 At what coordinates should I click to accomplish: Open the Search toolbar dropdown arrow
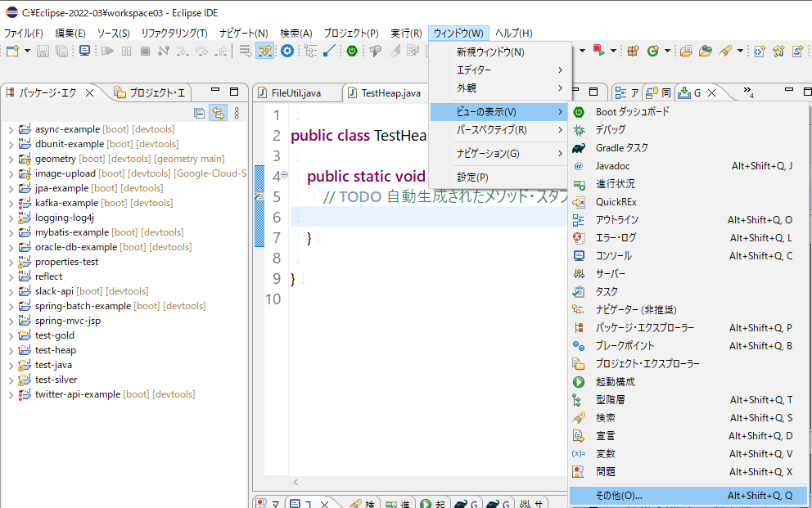coord(740,51)
